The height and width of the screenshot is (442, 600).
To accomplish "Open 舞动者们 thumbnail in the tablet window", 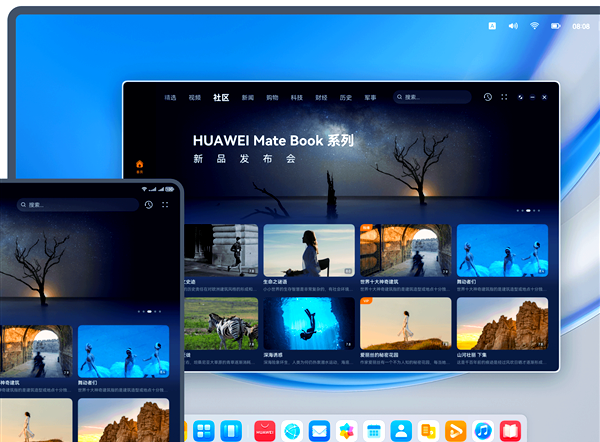I will point(124,351).
